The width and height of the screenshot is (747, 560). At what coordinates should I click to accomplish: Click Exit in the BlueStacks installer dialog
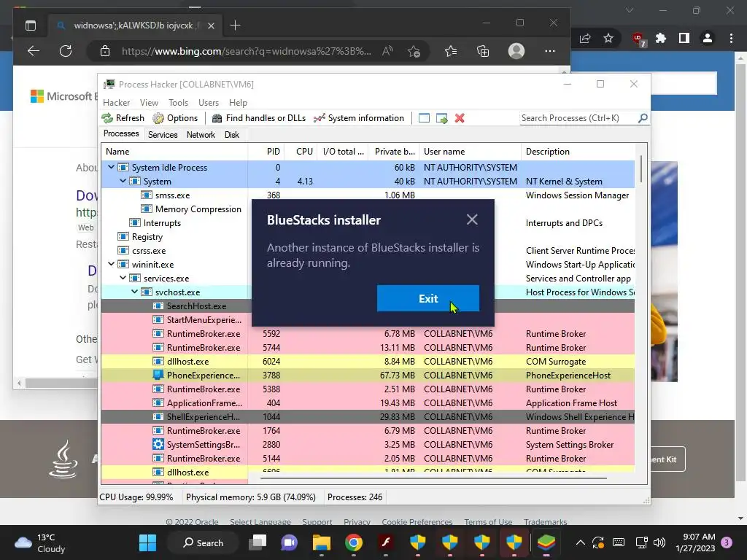(x=427, y=298)
